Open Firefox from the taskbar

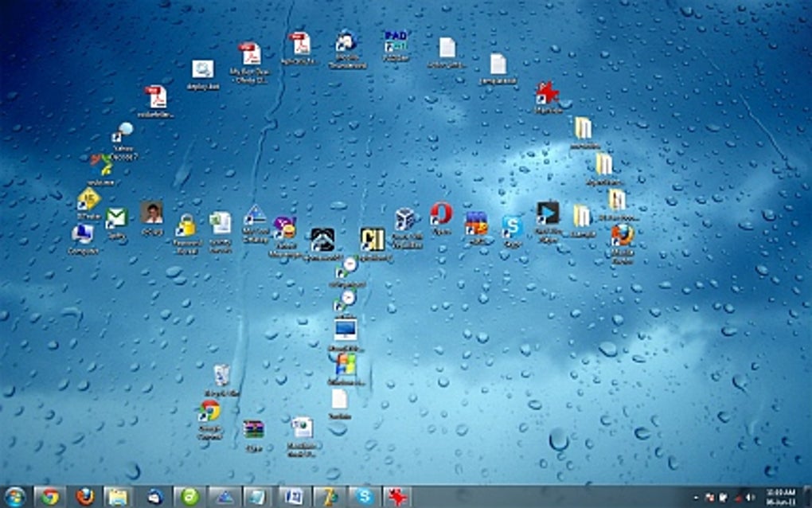[x=85, y=497]
